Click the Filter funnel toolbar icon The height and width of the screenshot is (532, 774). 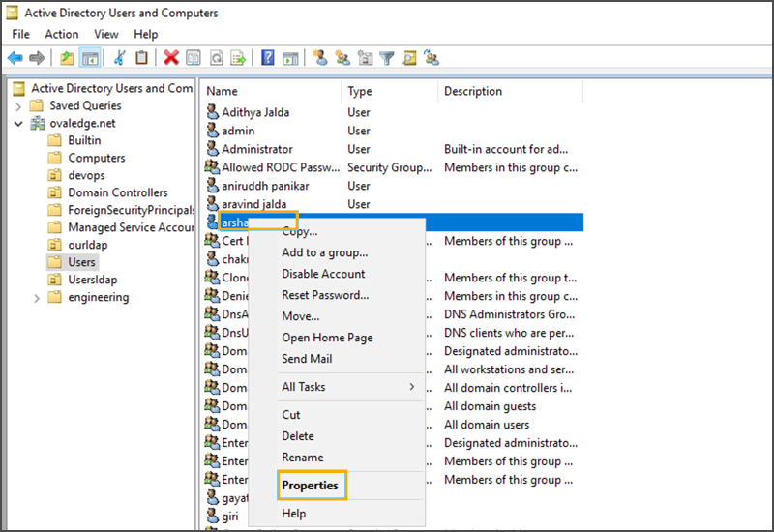[388, 58]
